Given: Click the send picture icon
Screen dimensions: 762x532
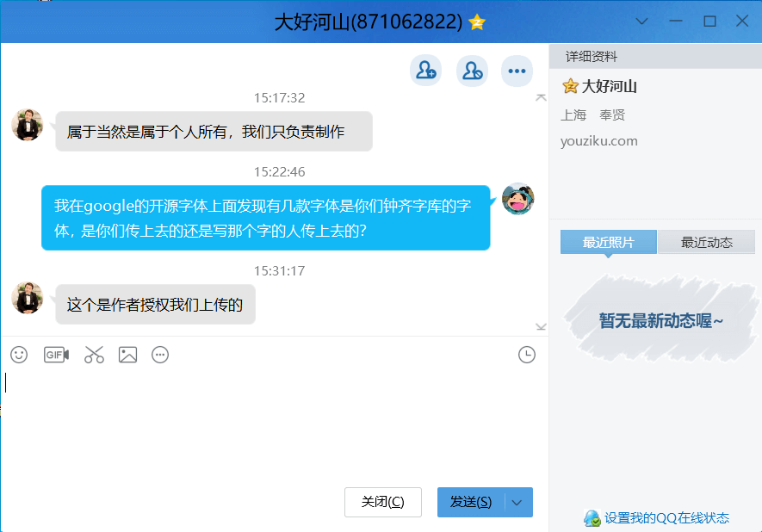Looking at the screenshot, I should pos(127,355).
